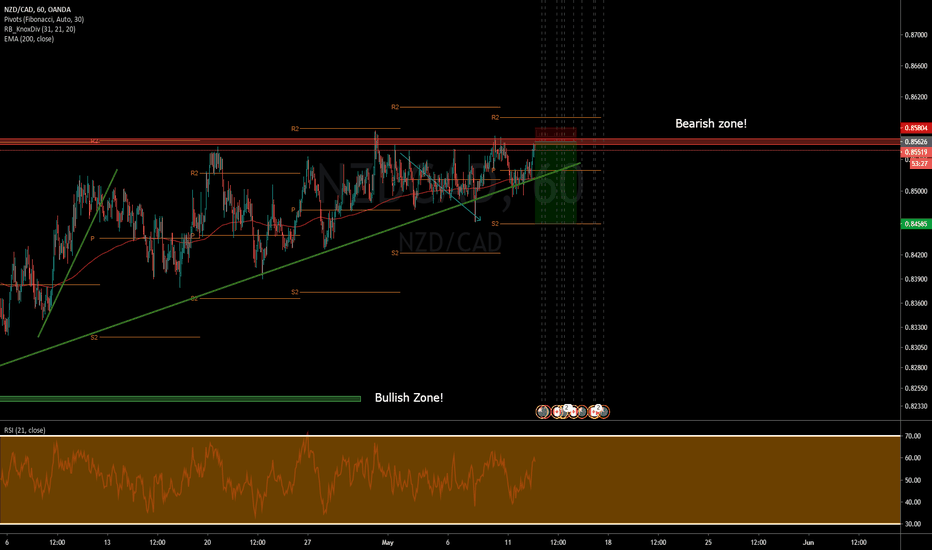Click the 0.83600 price axis value

916,303
